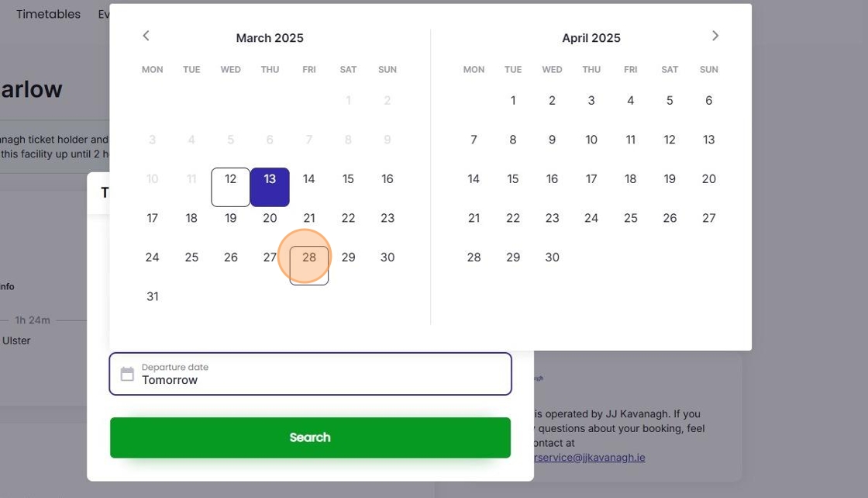Viewport: 868px width, 498px height.
Task: Click the calendar icon in departure date field
Action: (127, 374)
